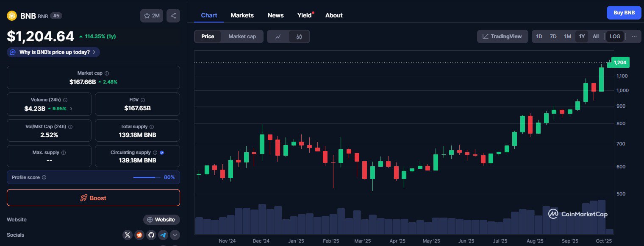Click the Buy BNB button

click(x=624, y=13)
